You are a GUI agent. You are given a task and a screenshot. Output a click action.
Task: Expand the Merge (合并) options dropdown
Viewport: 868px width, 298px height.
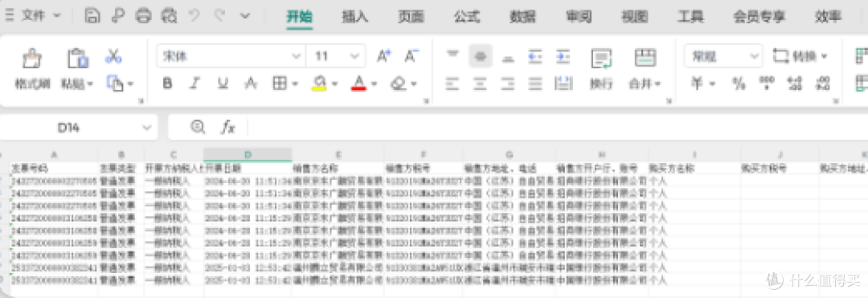(658, 84)
